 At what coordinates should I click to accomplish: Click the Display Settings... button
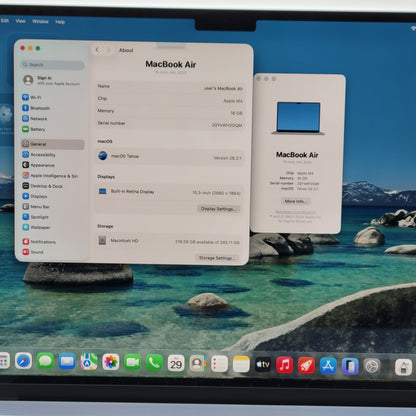(x=219, y=209)
